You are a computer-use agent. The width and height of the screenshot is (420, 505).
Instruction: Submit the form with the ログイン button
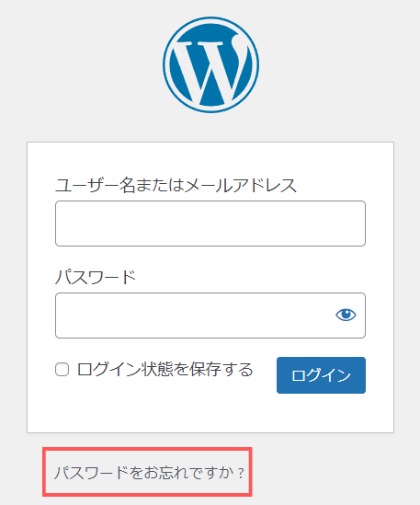[x=321, y=375]
